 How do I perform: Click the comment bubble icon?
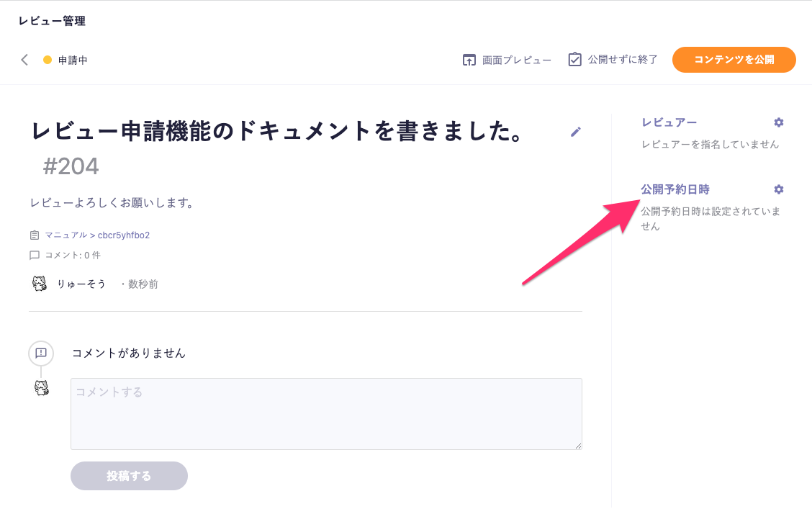click(34, 256)
